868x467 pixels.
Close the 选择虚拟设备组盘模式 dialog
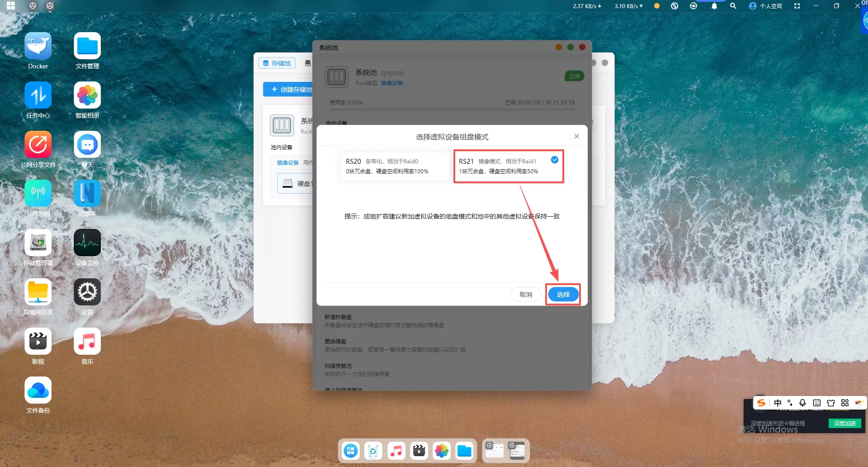[x=576, y=136]
